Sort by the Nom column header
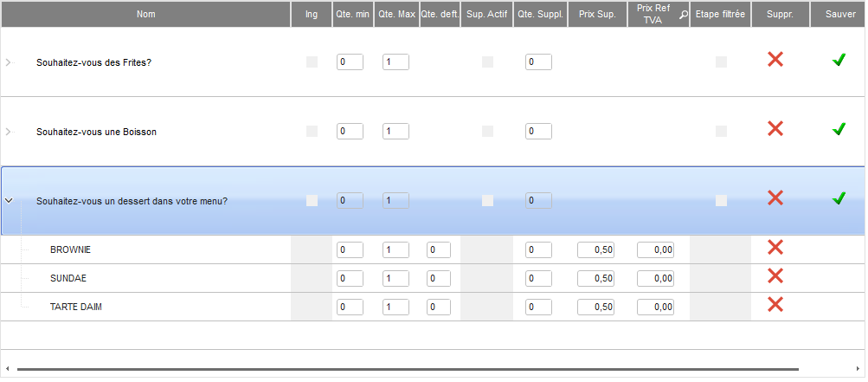868x382 pixels. click(x=145, y=14)
